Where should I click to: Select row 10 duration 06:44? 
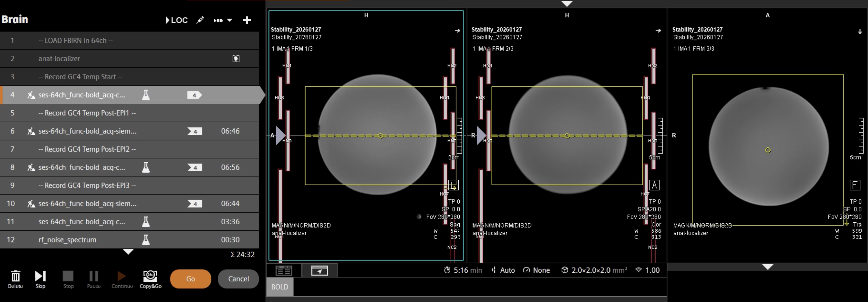tap(230, 204)
